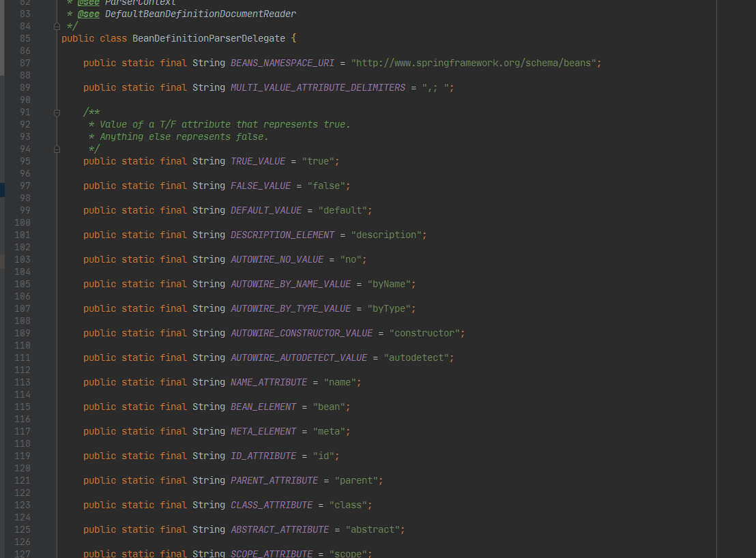Click the SCOPE_ATTRIBUTE constant

click(272, 554)
